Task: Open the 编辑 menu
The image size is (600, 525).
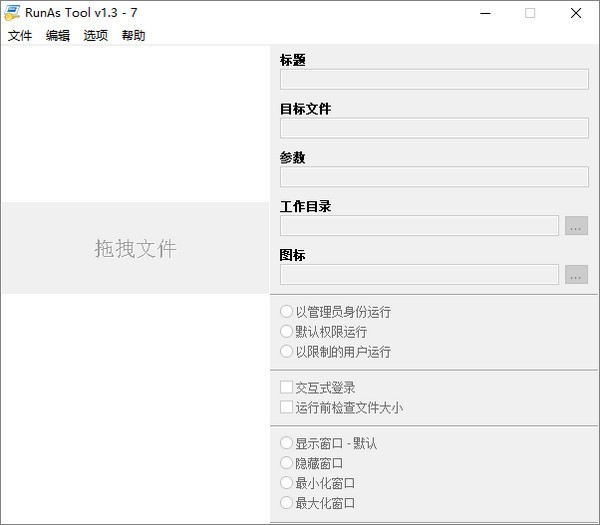Action: 58,35
